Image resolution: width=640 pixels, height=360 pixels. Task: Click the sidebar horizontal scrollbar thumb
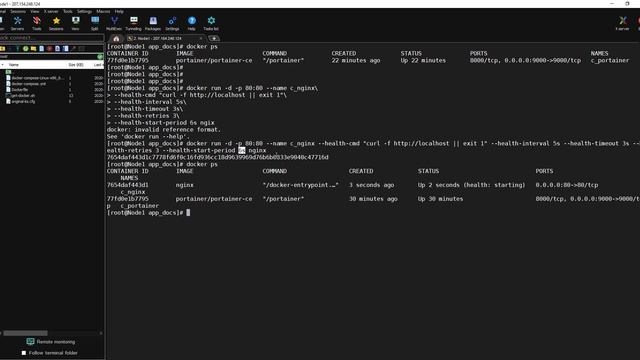[25, 333]
